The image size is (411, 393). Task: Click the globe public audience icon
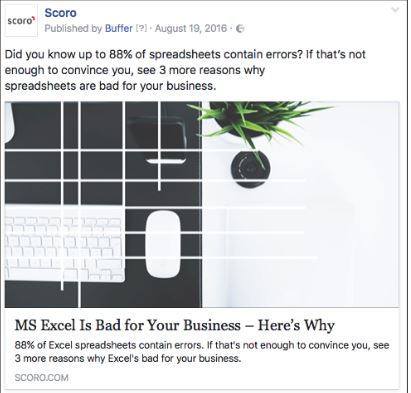(x=240, y=29)
